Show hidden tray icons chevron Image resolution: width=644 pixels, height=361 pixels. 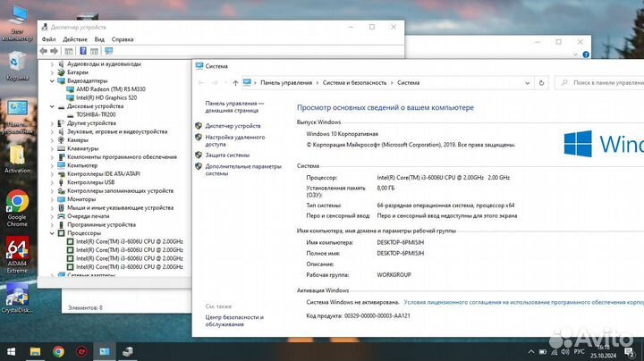pyautogui.click(x=531, y=352)
